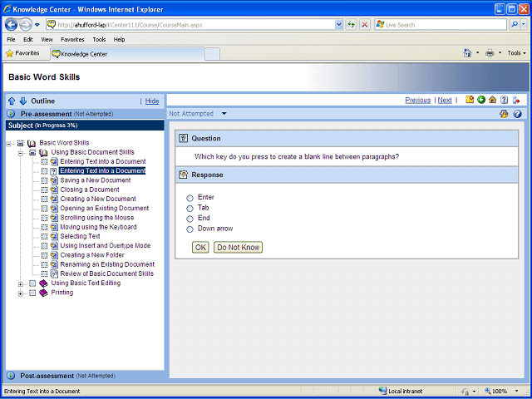This screenshot has height=399, width=532.
Task: Open the browser Tools toolbar dropdown
Action: coord(516,53)
